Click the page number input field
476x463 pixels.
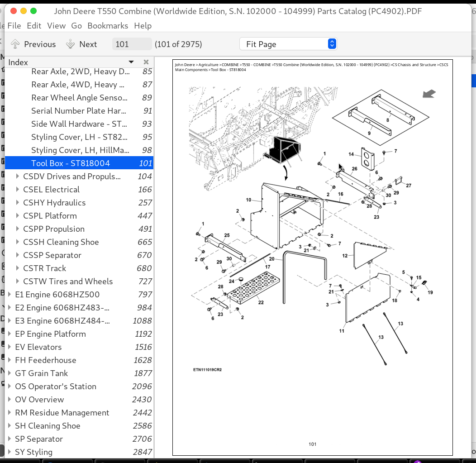132,44
